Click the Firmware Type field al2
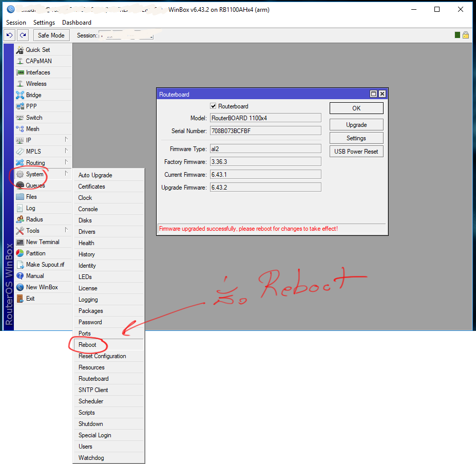 click(x=265, y=149)
